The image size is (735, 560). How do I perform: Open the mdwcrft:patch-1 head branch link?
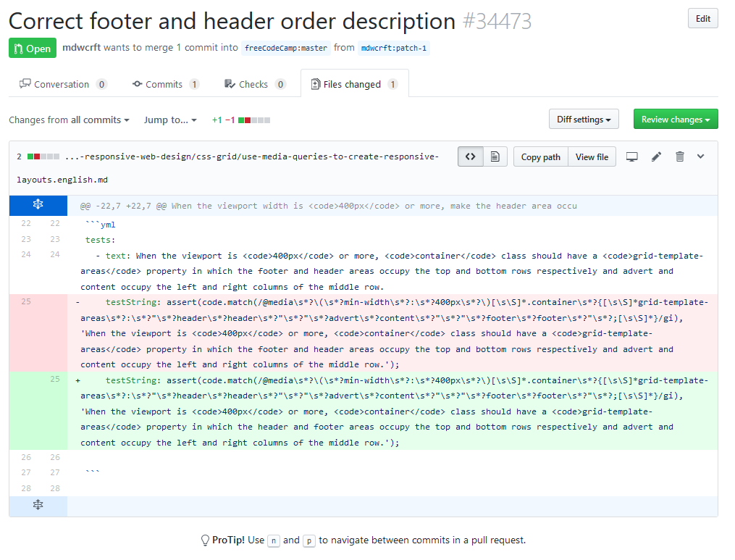[394, 48]
